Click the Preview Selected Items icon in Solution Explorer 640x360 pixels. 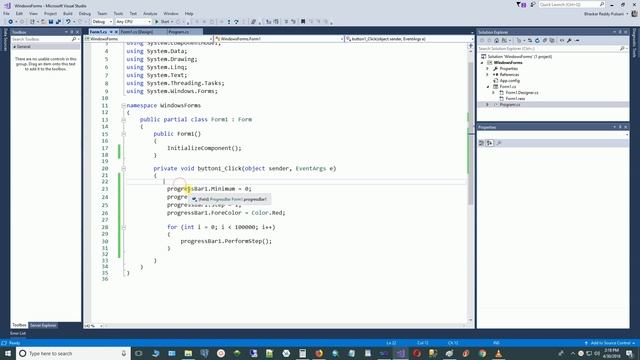point(577,40)
